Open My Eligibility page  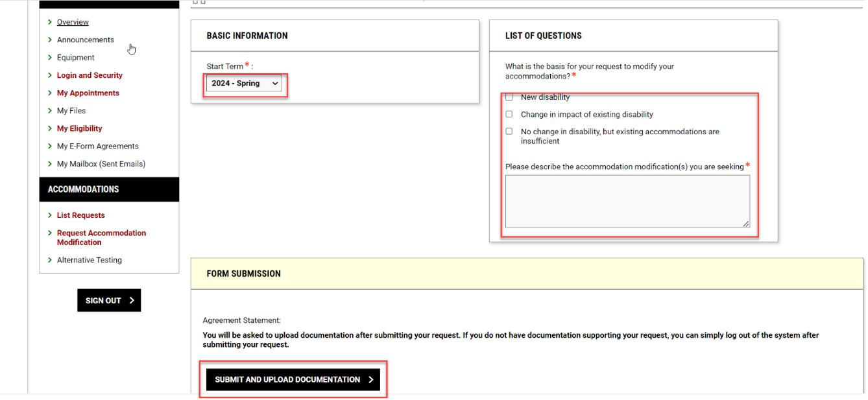[x=79, y=128]
